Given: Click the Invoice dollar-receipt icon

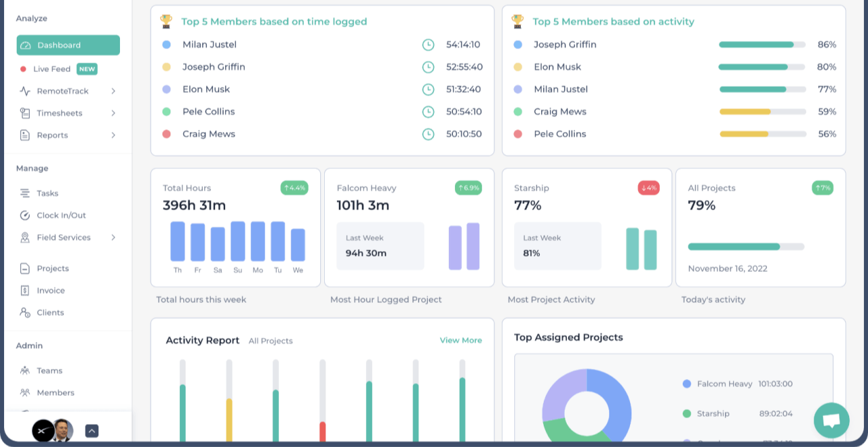Looking at the screenshot, I should [x=24, y=290].
